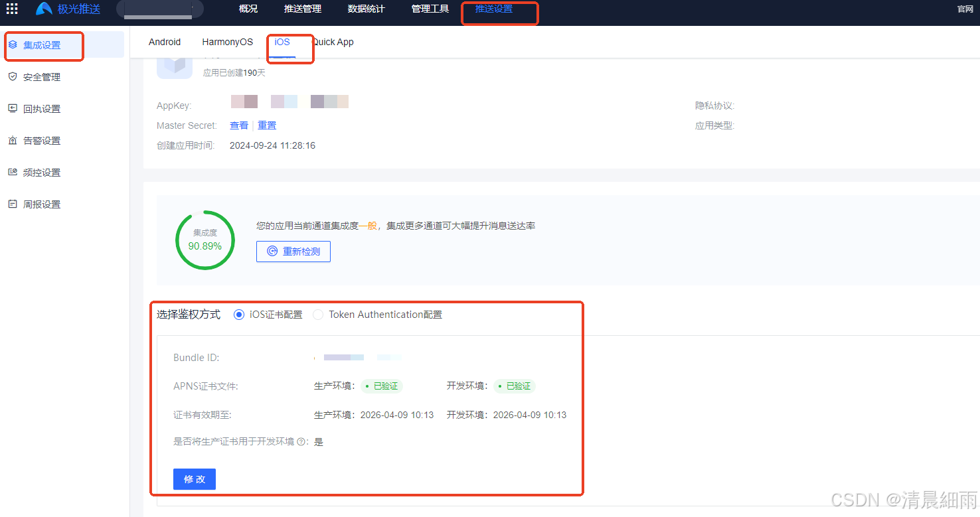Click the Bundle ID label
Image resolution: width=980 pixels, height=517 pixels.
tap(196, 358)
